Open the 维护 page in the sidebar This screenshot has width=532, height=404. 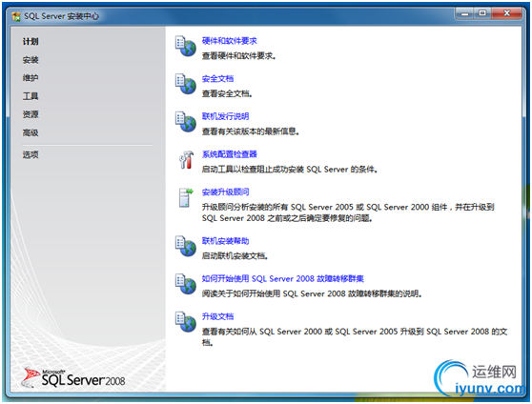(x=31, y=78)
